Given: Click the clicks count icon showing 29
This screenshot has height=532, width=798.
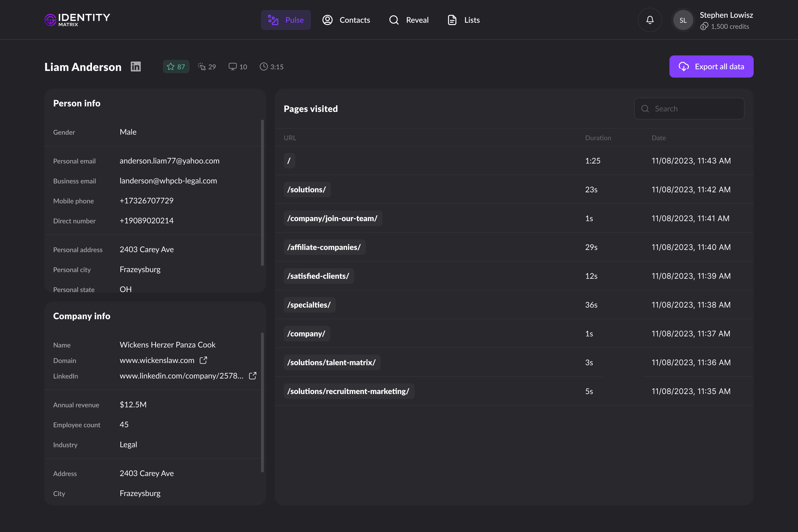Looking at the screenshot, I should pyautogui.click(x=207, y=66).
